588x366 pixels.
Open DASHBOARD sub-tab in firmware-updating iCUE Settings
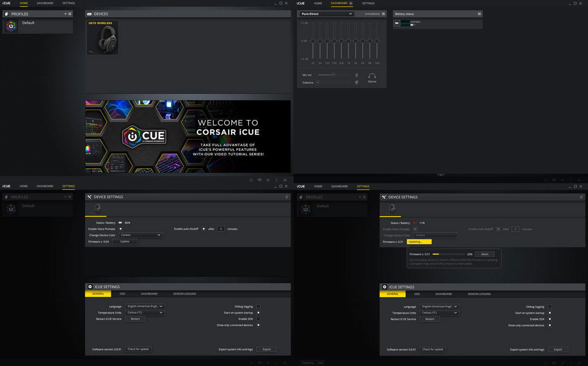(443, 294)
